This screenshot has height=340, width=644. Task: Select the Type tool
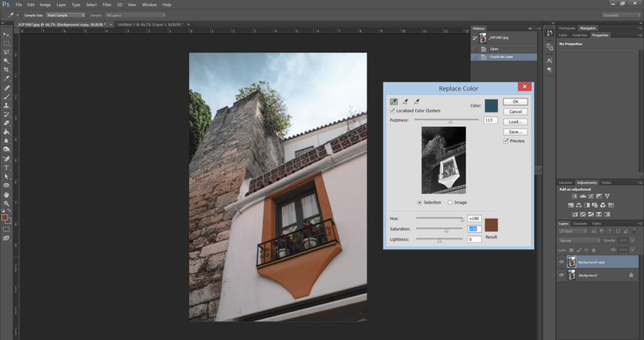click(7, 167)
